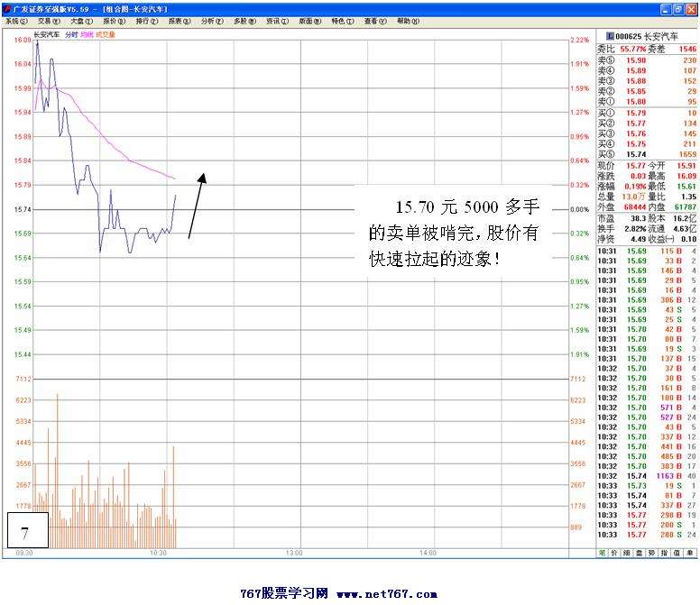This screenshot has width=700, height=605.
Task: Click the app logo in the title bar
Action: pyautogui.click(x=6, y=7)
